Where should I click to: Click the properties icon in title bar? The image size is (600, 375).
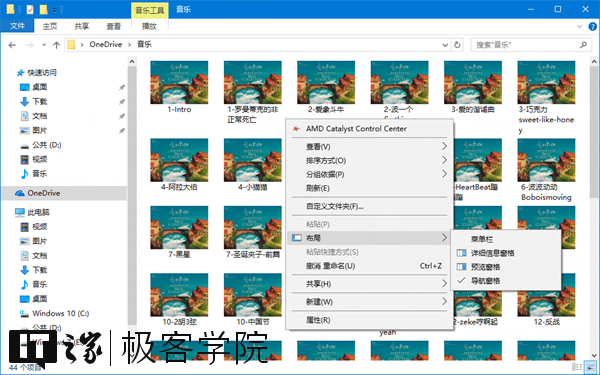(x=30, y=10)
